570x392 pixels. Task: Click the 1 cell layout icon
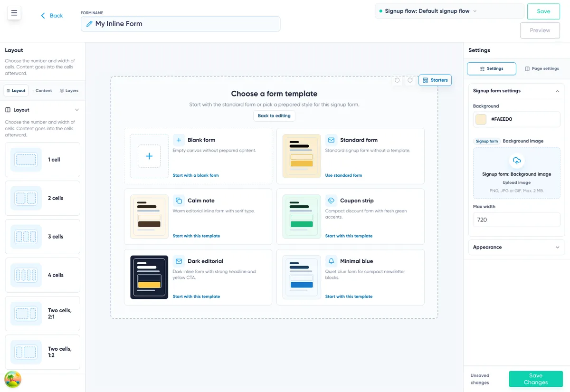coord(26,160)
